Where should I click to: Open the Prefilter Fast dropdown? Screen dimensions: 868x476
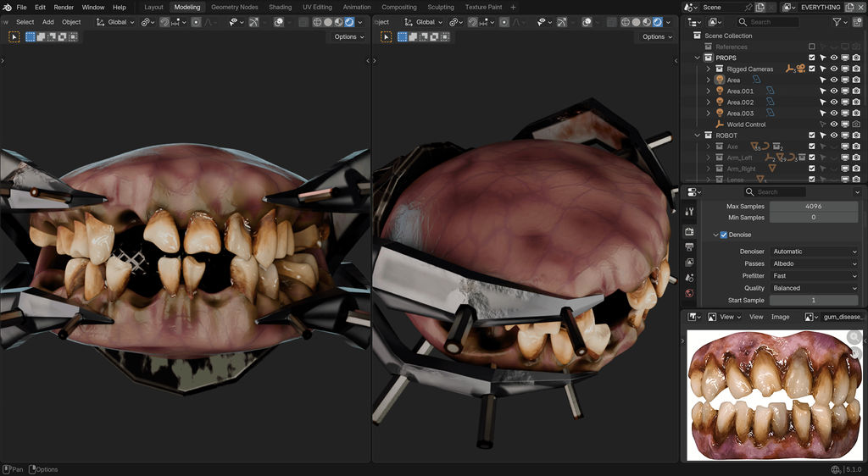[815, 276]
